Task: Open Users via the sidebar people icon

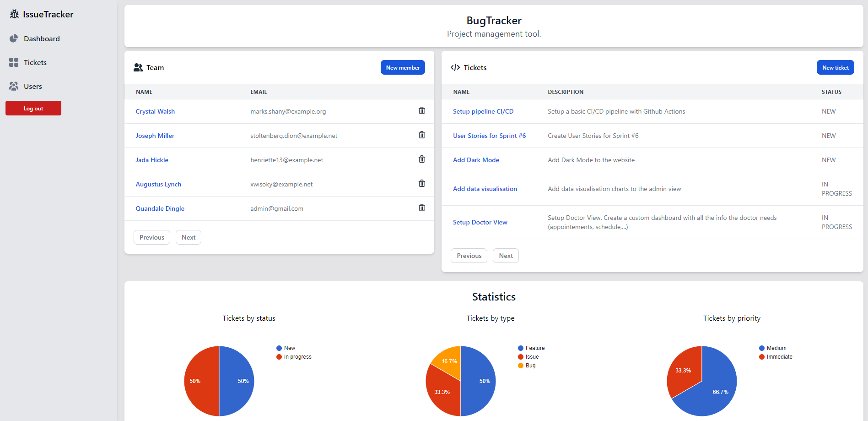Action: 14,86
